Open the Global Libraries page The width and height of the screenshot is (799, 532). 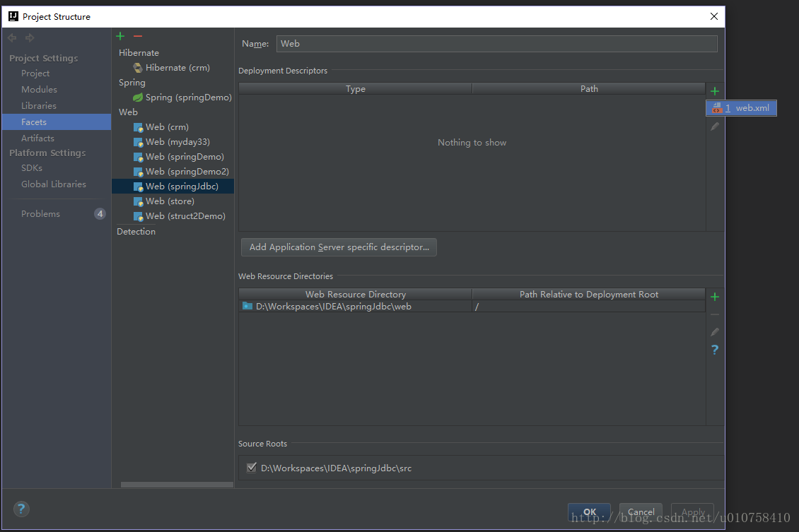[54, 184]
